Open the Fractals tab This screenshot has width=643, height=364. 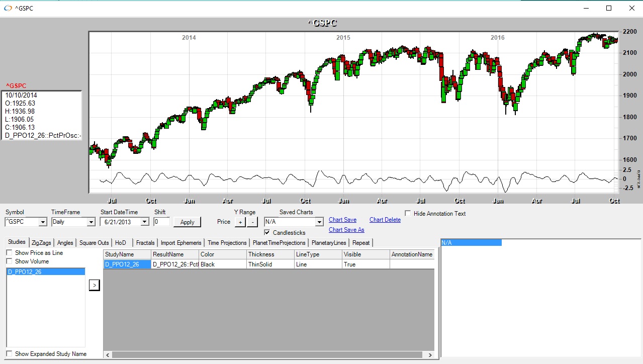[145, 243]
